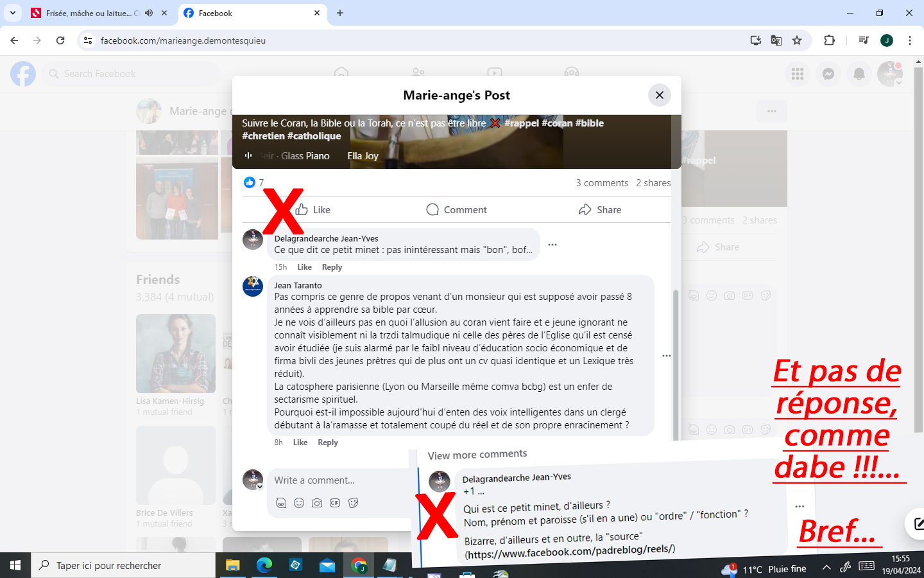Image resolution: width=924 pixels, height=578 pixels.
Task: Open Microsoft Edge from taskbar
Action: [x=264, y=565]
